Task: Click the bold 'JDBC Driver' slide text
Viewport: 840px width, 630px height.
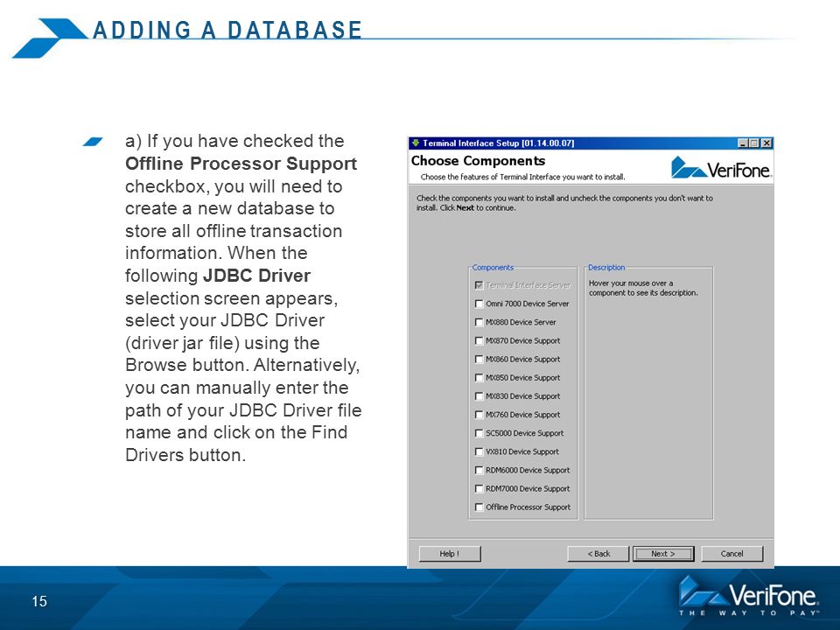Action: 256,276
